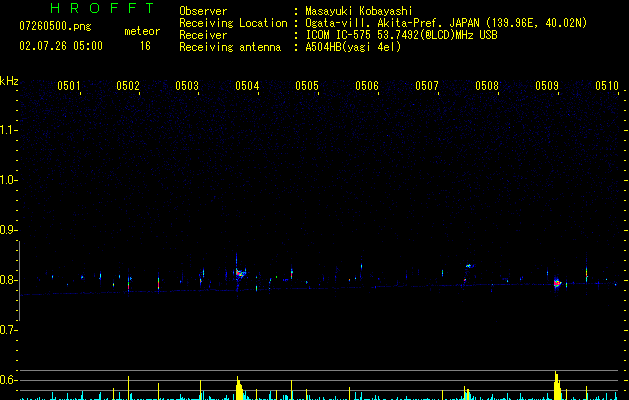The image size is (629, 400).
Task: Click the A504HB(yagi 4el) antenna text
Action: click(353, 47)
